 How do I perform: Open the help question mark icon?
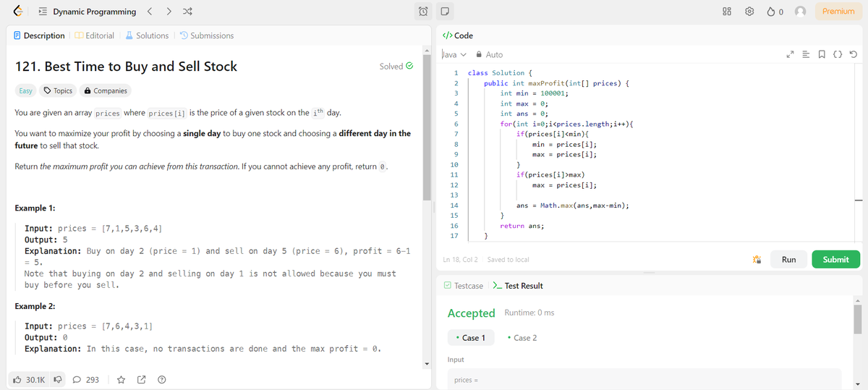(161, 379)
